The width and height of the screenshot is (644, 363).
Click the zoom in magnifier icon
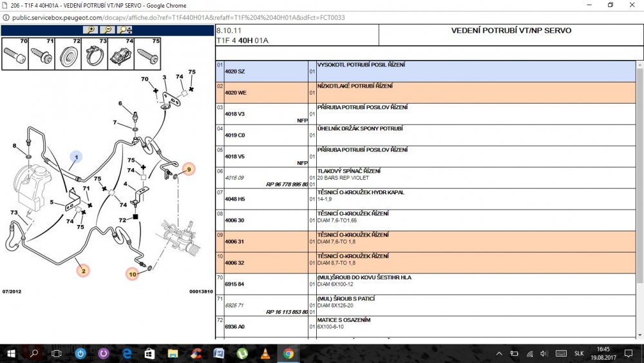(x=91, y=30)
